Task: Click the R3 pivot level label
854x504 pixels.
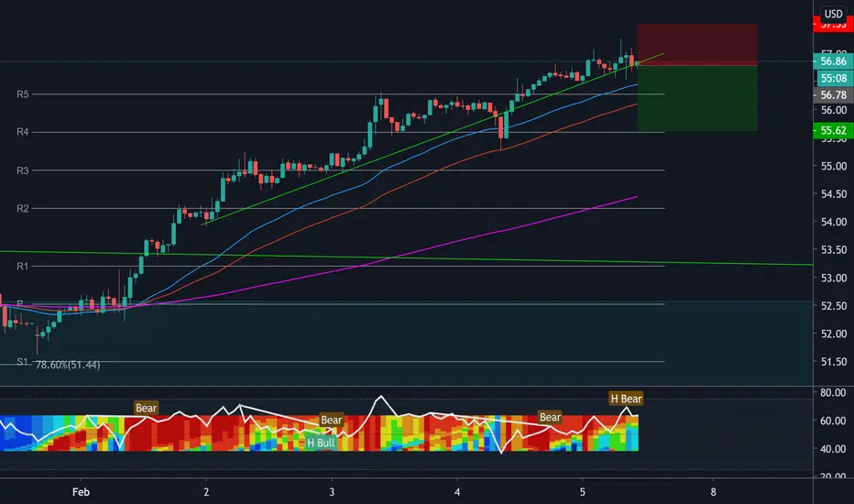Action: pos(22,170)
